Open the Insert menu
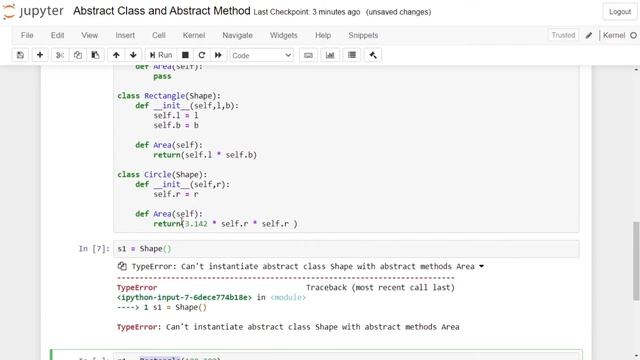This screenshot has height=360, width=640. [125, 36]
